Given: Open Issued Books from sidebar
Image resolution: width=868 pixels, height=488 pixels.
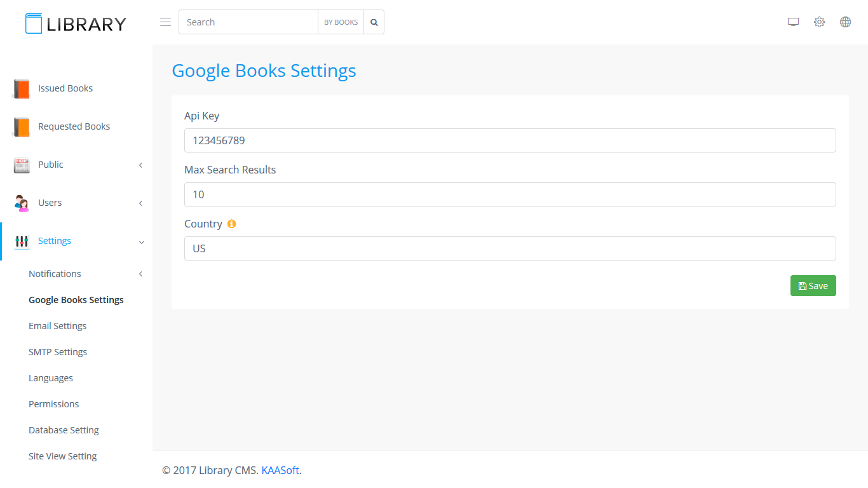Looking at the screenshot, I should 65,88.
